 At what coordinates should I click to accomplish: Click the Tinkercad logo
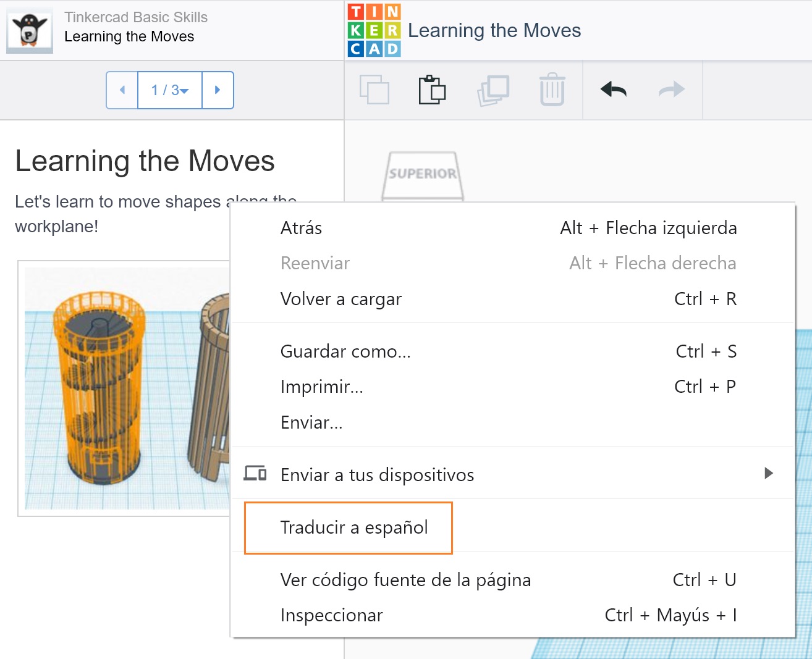374,30
